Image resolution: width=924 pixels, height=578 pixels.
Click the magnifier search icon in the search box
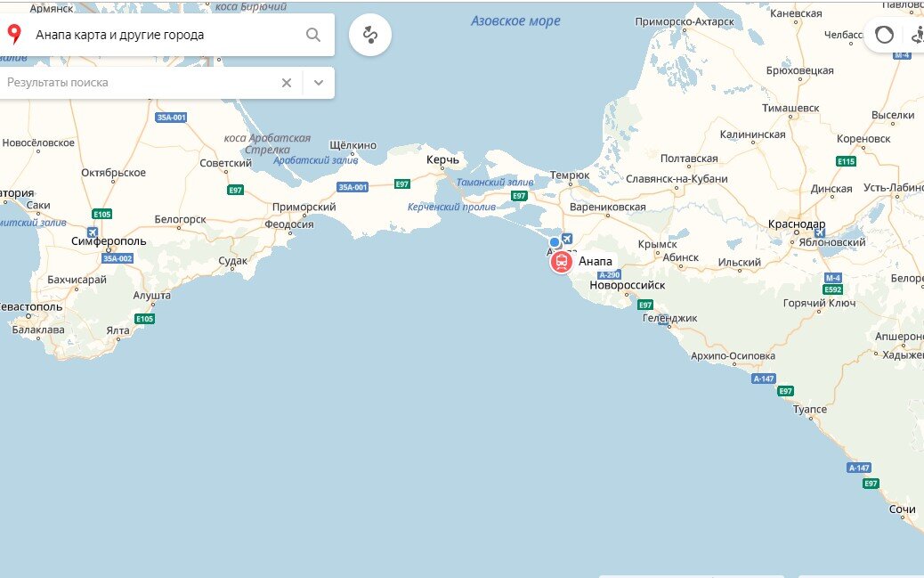[313, 35]
